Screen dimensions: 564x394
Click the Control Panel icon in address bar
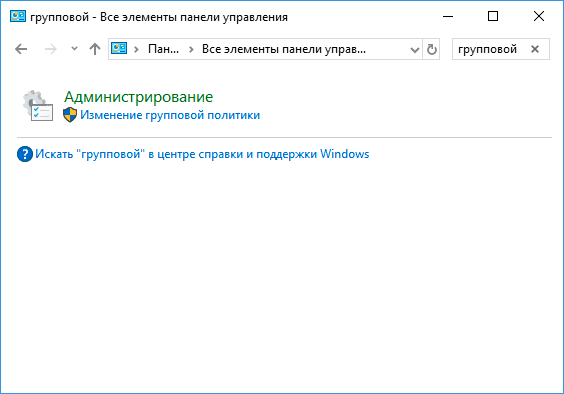tap(119, 48)
